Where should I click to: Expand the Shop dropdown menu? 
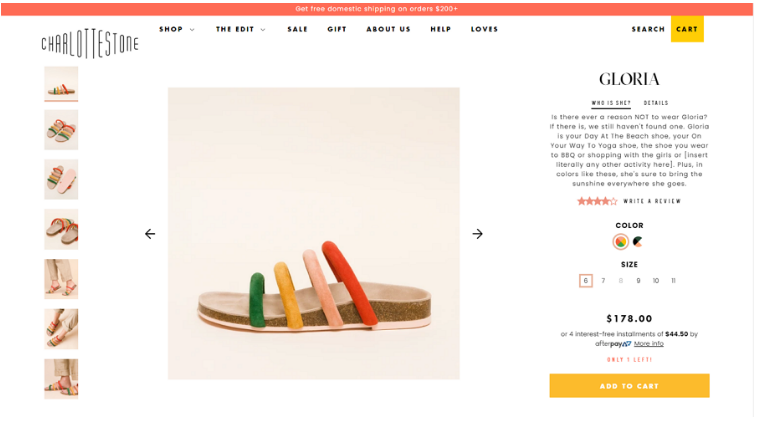[177, 29]
